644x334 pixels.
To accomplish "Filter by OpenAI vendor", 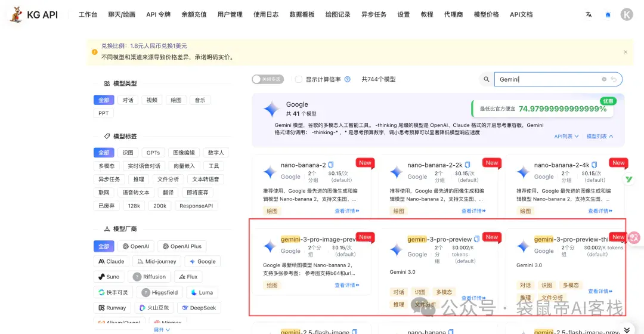I will click(136, 246).
